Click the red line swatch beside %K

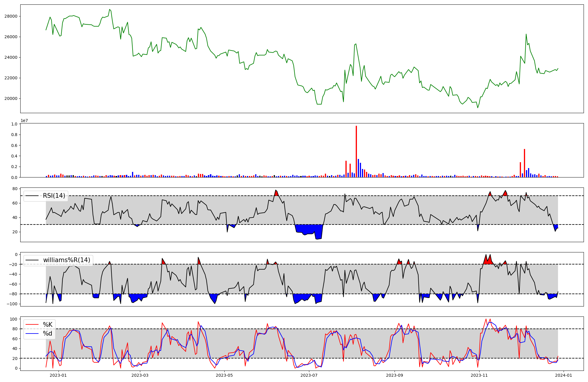[32, 324]
